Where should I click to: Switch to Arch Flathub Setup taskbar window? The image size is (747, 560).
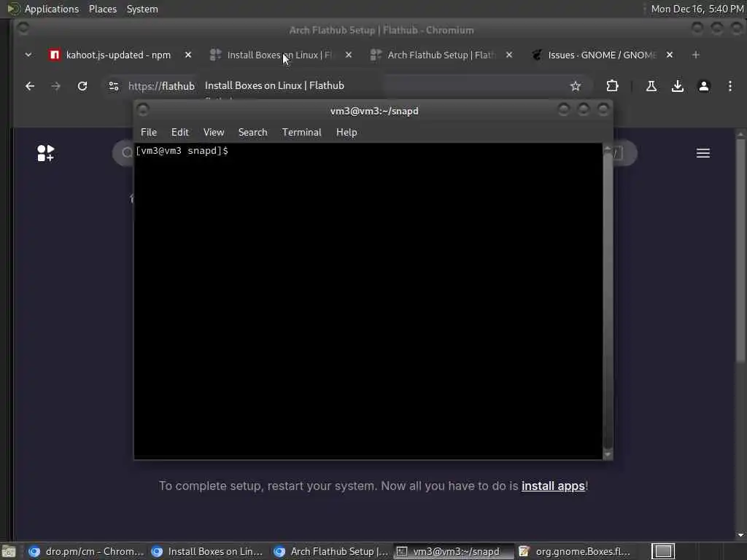(331, 551)
